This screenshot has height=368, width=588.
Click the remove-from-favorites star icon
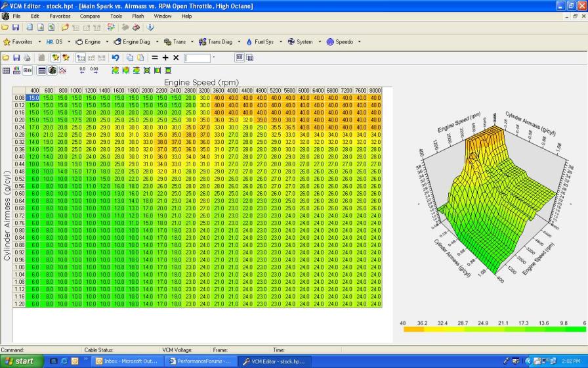66,58
